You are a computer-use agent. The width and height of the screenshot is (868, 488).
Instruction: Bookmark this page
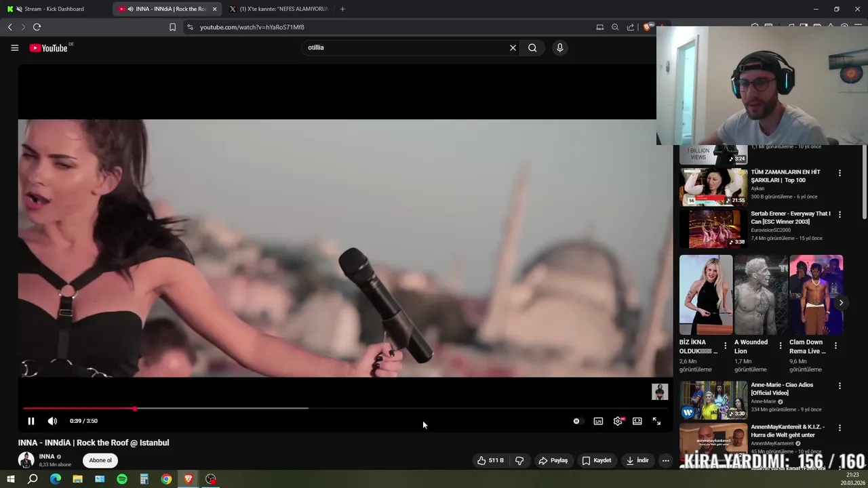(x=172, y=27)
